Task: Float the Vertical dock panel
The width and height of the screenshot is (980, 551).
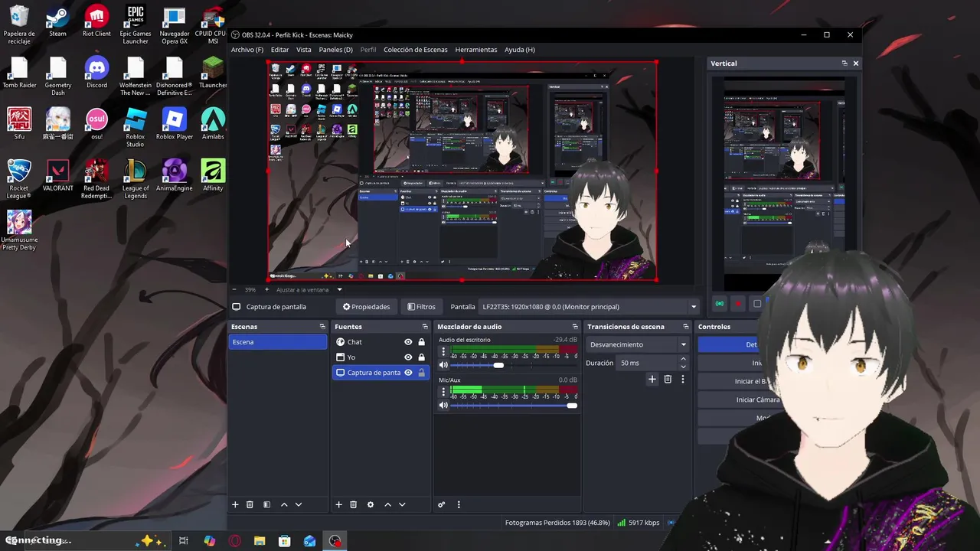Action: pyautogui.click(x=844, y=64)
